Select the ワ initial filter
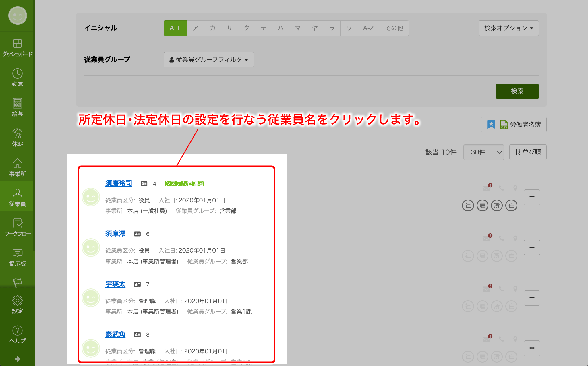The image size is (588, 366). coord(349,28)
